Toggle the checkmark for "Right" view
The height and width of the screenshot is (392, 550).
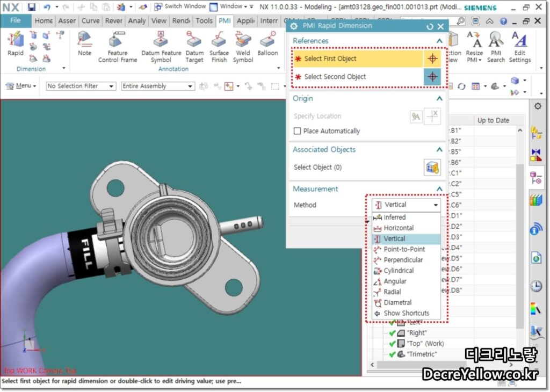[x=393, y=333]
